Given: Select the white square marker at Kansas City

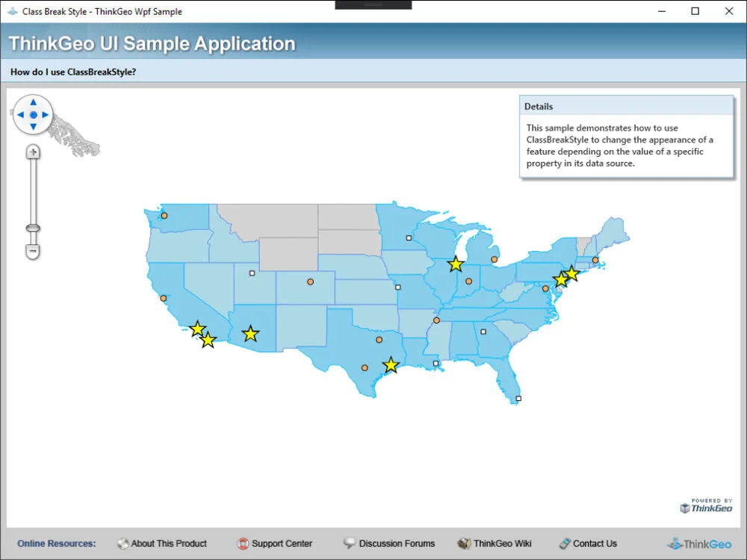Looking at the screenshot, I should pyautogui.click(x=398, y=287).
